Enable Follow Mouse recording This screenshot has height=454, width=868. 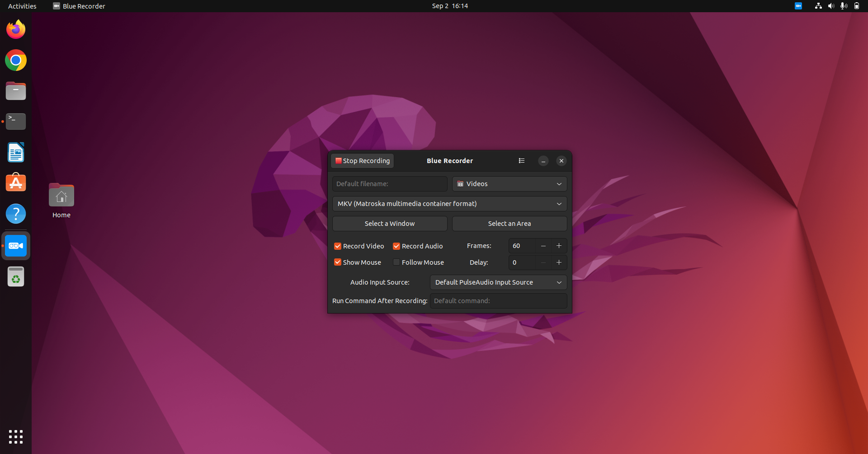pos(396,262)
